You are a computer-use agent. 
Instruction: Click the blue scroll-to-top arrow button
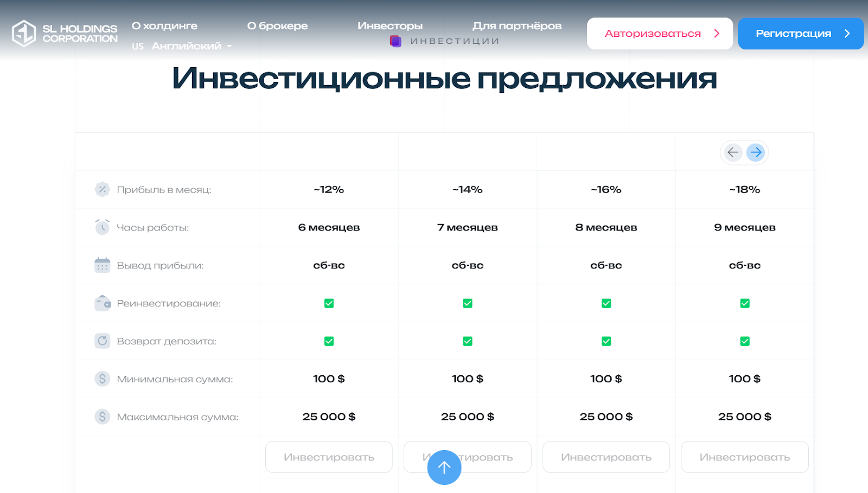click(x=444, y=468)
